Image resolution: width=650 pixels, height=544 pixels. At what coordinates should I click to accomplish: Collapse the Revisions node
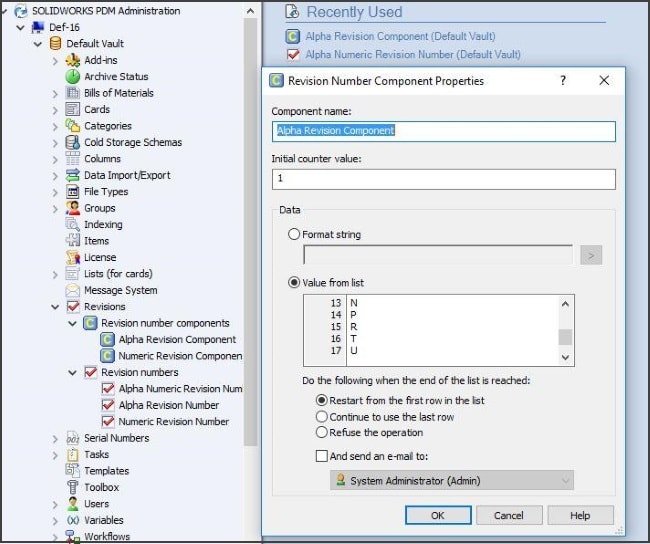pyautogui.click(x=55, y=307)
